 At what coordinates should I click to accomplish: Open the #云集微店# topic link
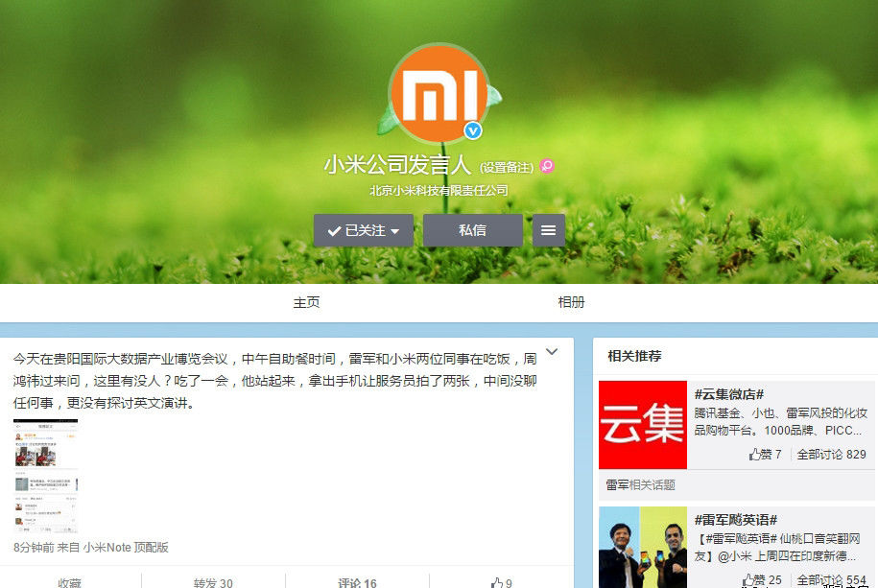pyautogui.click(x=729, y=393)
